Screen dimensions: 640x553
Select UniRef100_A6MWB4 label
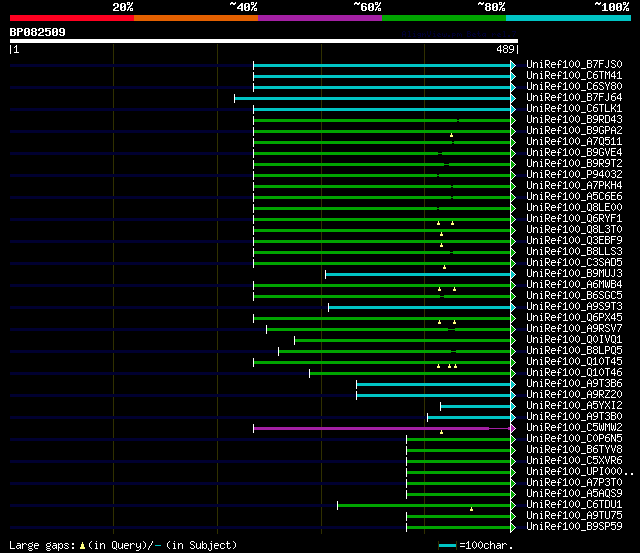pos(574,285)
